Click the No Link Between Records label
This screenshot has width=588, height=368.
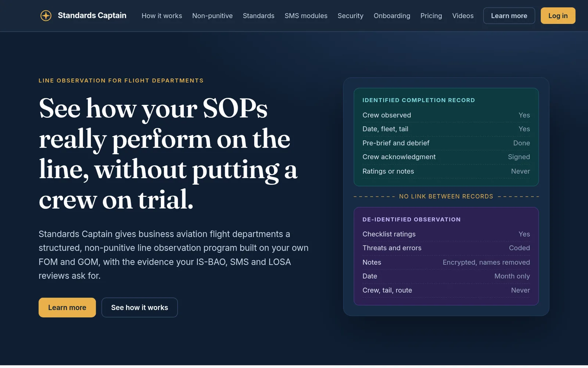pyautogui.click(x=446, y=197)
